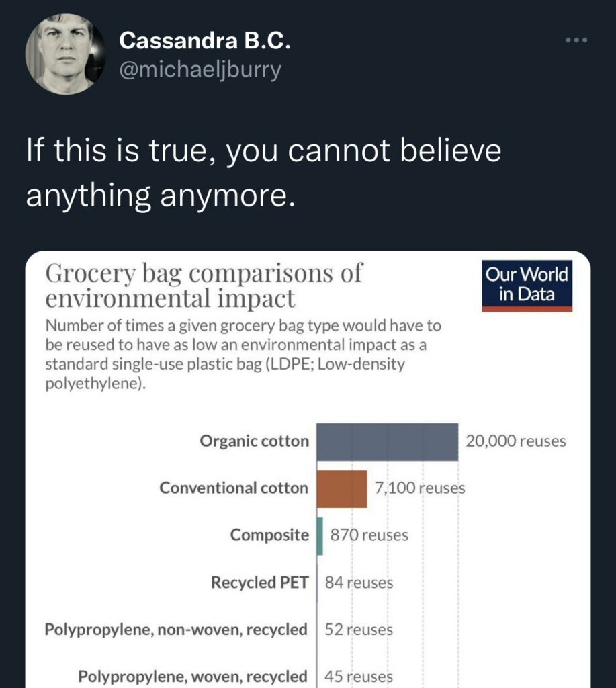The height and width of the screenshot is (688, 616).
Task: Open the tweet's three-dot more options menu
Action: tap(576, 40)
